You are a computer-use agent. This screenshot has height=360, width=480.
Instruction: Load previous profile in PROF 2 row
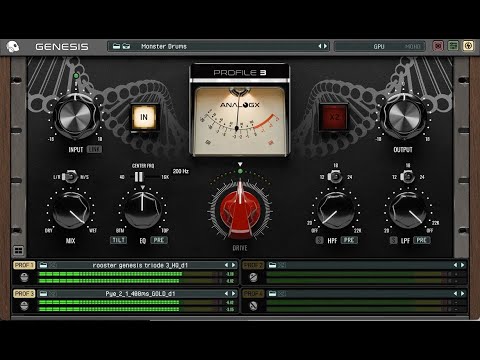pos(455,265)
